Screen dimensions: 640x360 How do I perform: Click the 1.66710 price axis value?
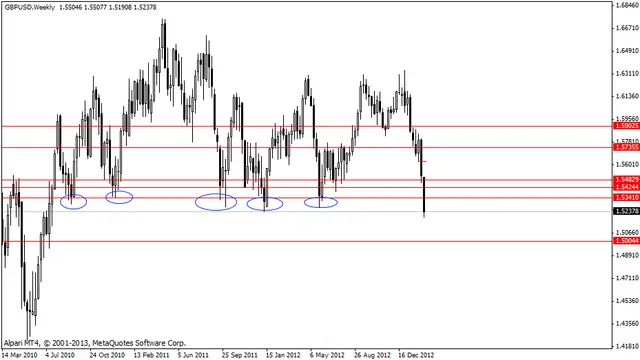(x=627, y=28)
